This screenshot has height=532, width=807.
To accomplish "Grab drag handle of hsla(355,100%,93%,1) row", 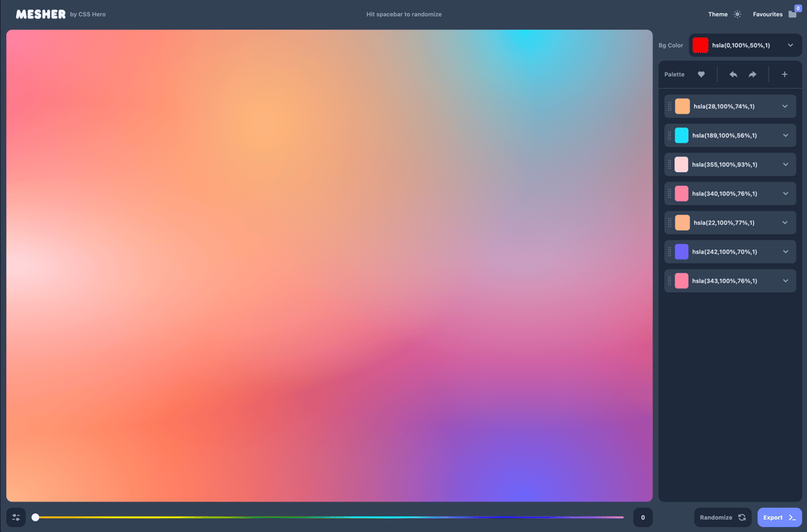I will pyautogui.click(x=670, y=164).
